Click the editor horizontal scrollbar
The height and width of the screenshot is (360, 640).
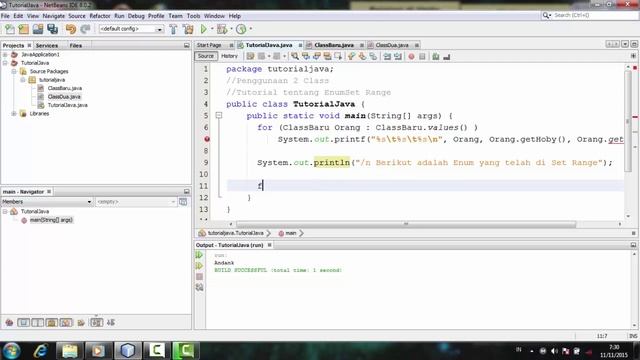[x=406, y=224]
